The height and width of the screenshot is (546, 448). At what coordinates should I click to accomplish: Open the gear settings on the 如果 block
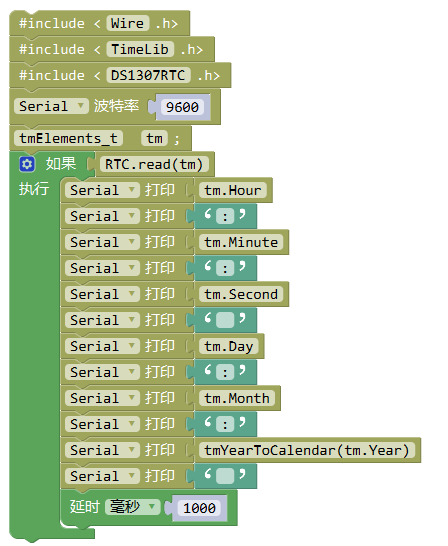point(27,164)
